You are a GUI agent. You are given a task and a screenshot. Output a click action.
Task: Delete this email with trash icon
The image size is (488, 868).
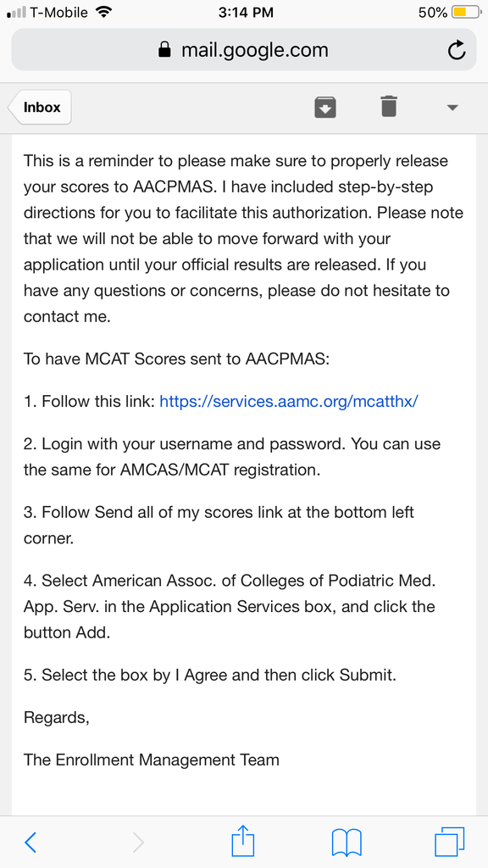click(x=389, y=106)
